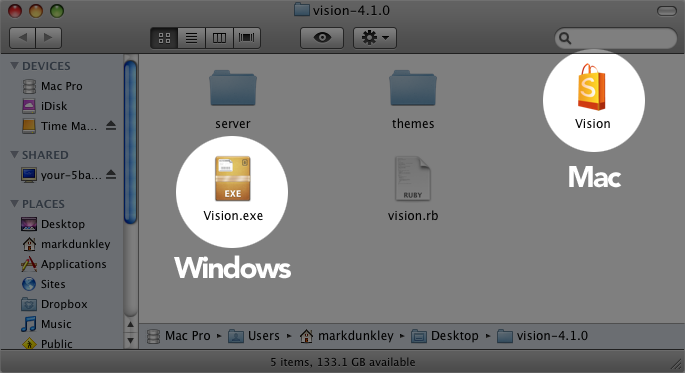Open markdunkley home folder in sidebar
The image size is (685, 373).
66,244
